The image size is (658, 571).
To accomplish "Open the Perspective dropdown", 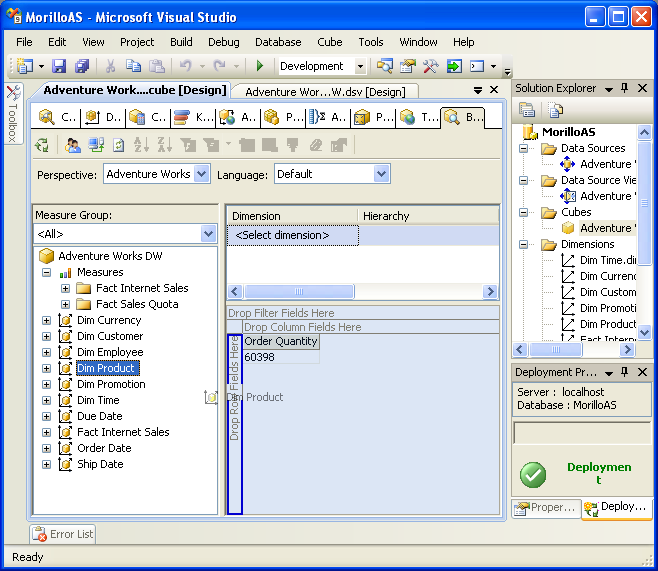I will point(202,174).
